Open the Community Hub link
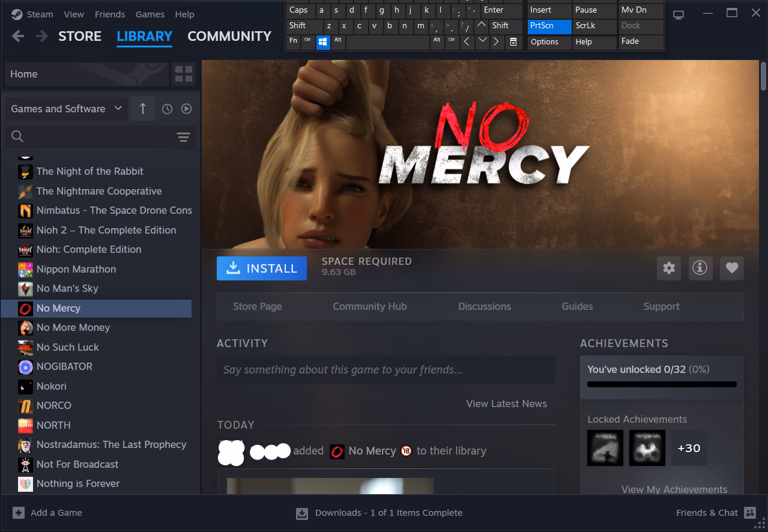The width and height of the screenshot is (768, 532). click(x=370, y=306)
